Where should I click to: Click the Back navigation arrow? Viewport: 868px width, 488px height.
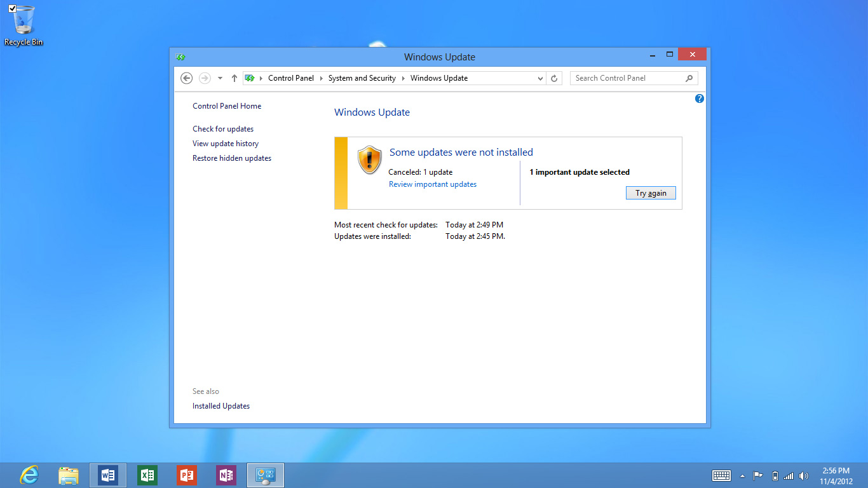point(186,78)
